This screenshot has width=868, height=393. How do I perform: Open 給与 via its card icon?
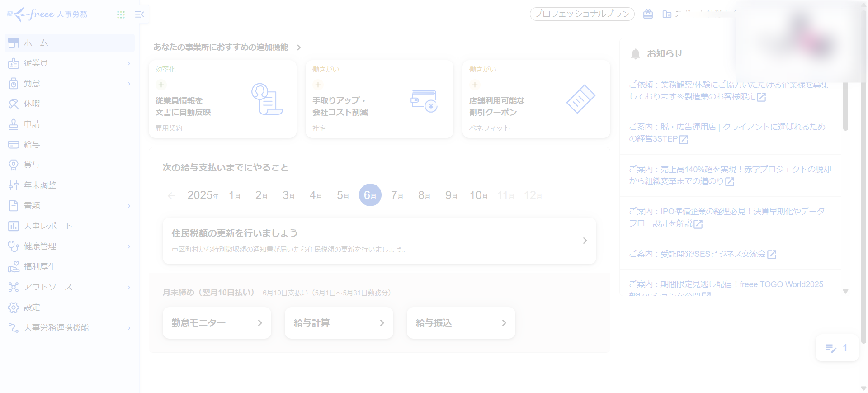pos(14,145)
